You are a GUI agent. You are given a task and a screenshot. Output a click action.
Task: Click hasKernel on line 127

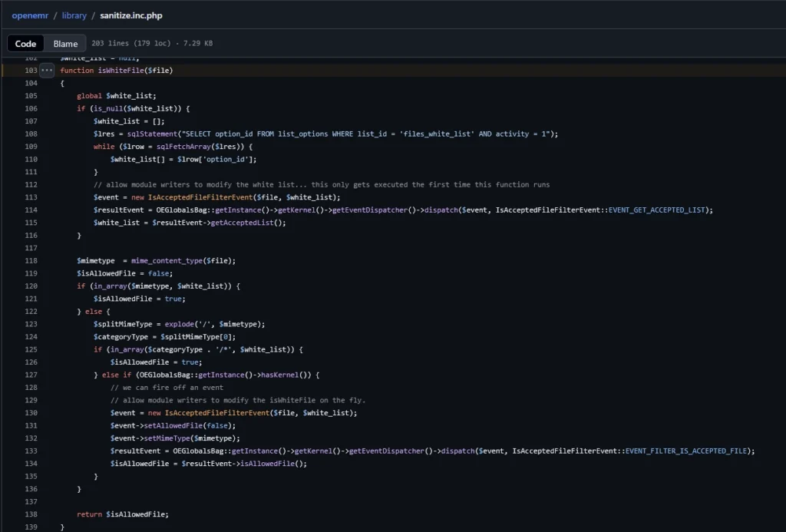pos(279,375)
